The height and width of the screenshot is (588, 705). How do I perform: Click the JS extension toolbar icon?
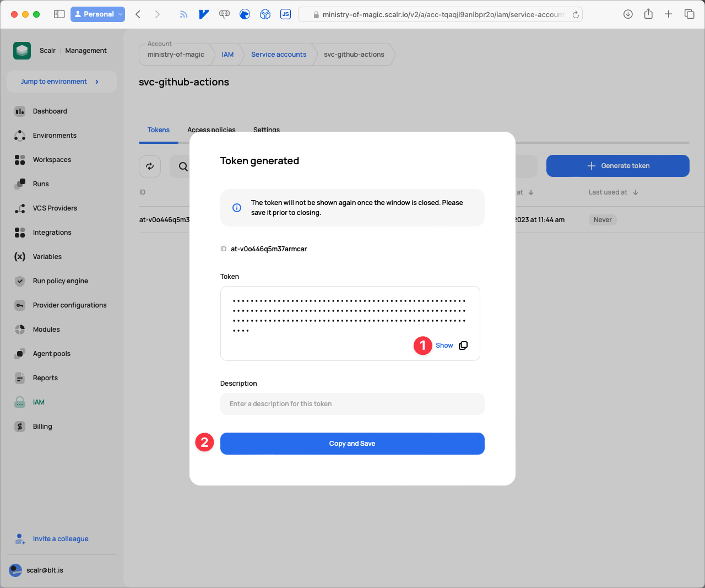pos(285,14)
